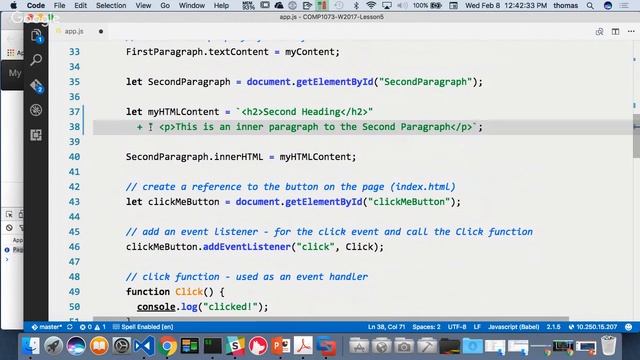Open the errors and warnings count in status bar
The height and width of the screenshot is (360, 640).
pos(93,327)
